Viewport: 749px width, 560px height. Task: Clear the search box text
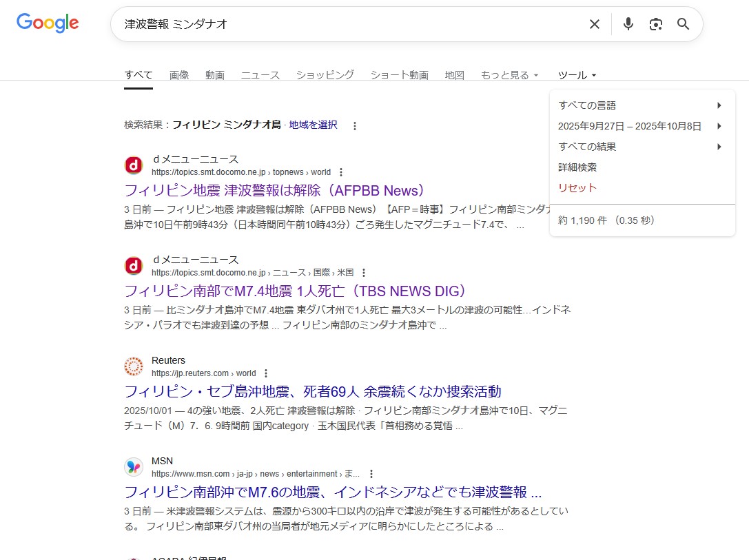(x=594, y=24)
